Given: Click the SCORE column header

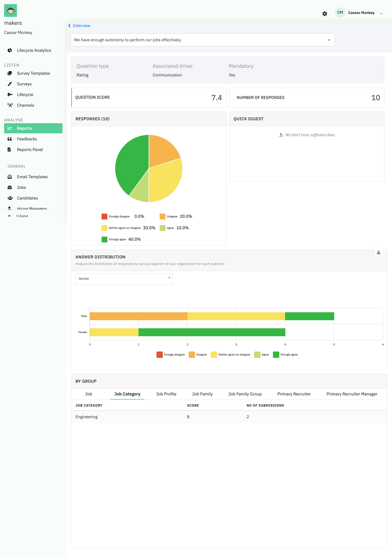Looking at the screenshot, I should [193, 405].
